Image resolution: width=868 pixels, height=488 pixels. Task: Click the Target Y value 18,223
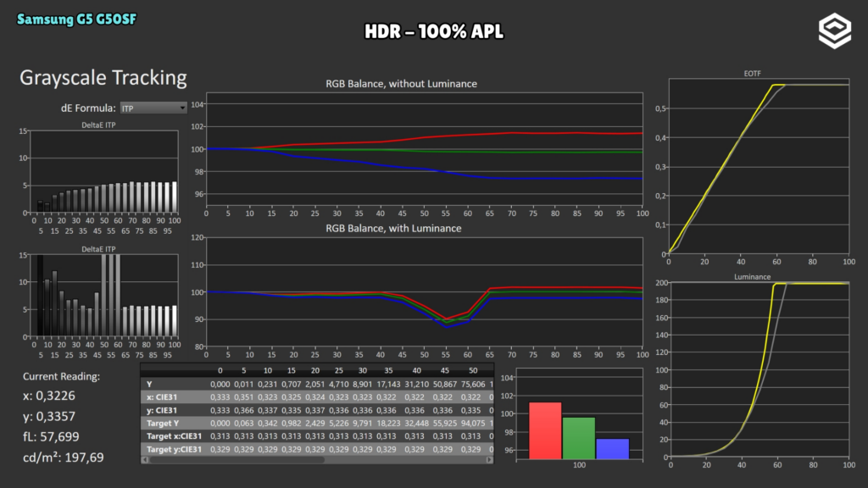tap(388, 424)
